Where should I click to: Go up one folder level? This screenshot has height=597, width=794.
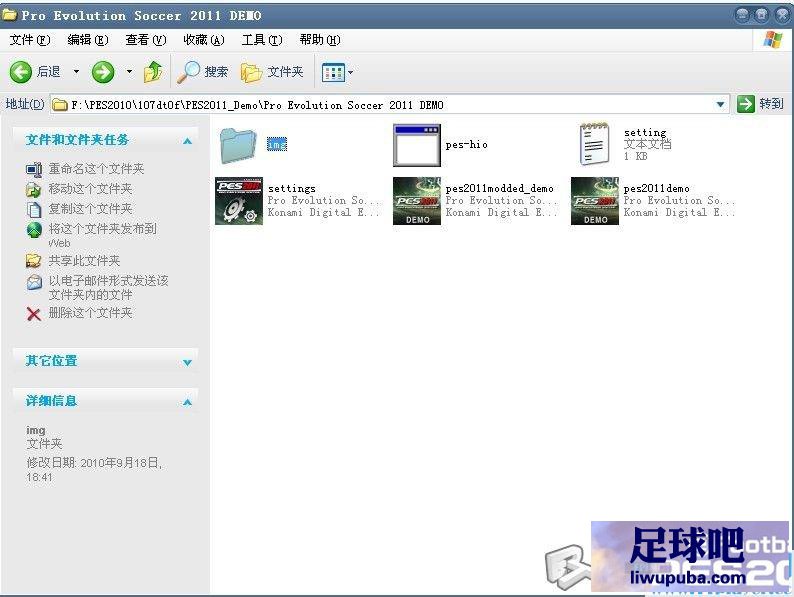[152, 72]
